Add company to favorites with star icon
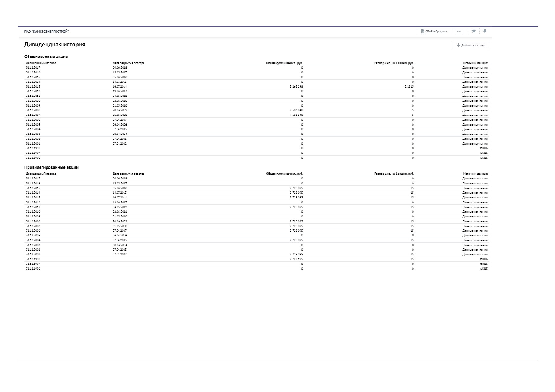Image resolution: width=555 pixels, height=392 pixels. 474,31
